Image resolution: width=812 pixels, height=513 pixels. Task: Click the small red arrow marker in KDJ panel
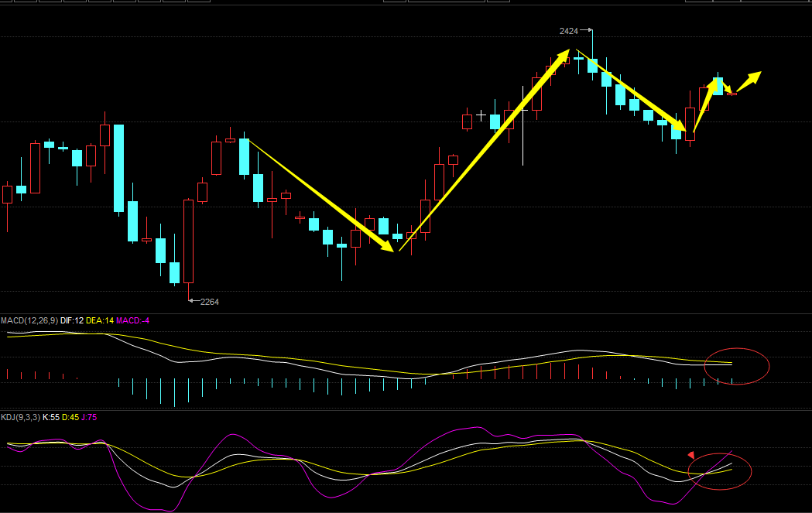tap(691, 455)
